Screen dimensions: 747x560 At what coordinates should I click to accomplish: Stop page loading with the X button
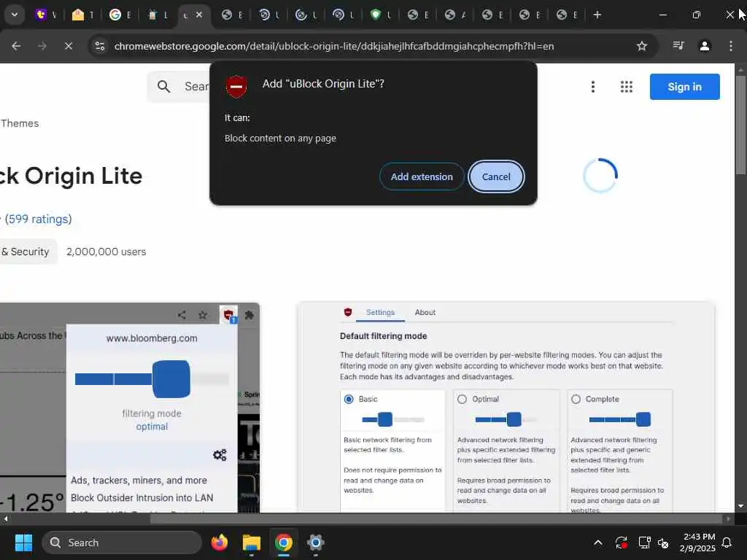(68, 46)
